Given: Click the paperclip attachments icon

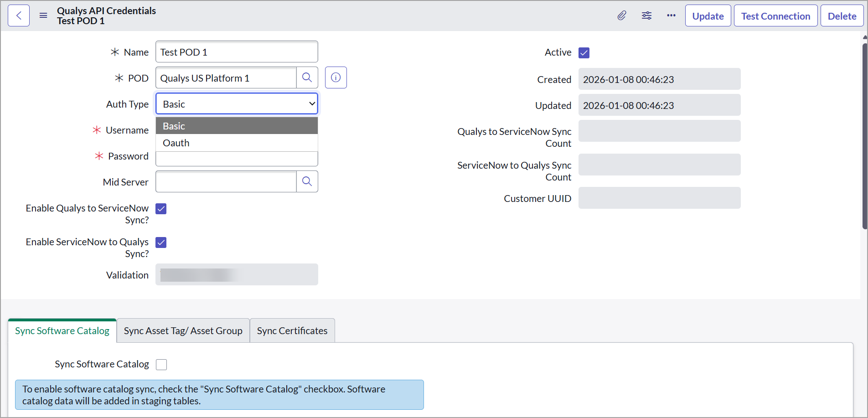Looking at the screenshot, I should (622, 15).
